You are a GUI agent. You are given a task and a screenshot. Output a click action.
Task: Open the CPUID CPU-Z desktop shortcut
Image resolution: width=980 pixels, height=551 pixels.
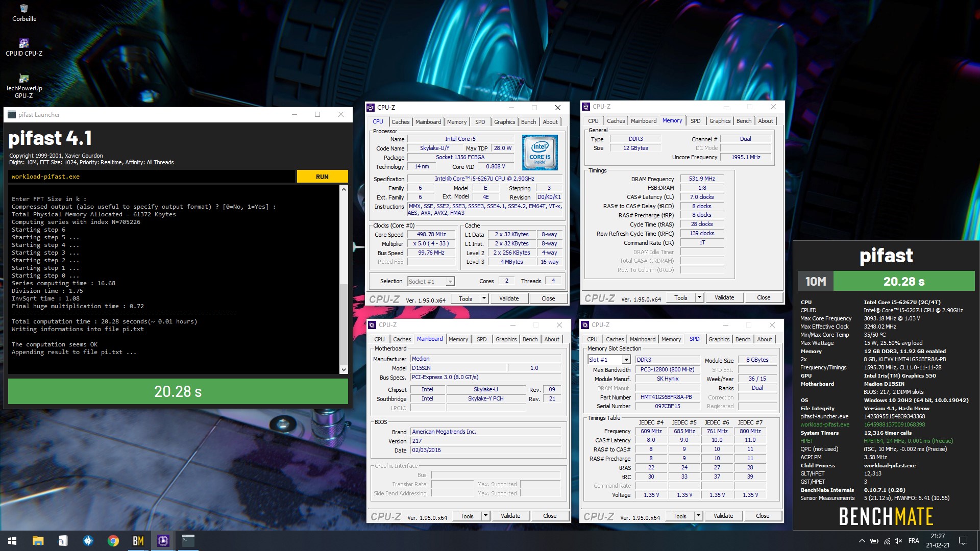pyautogui.click(x=24, y=47)
